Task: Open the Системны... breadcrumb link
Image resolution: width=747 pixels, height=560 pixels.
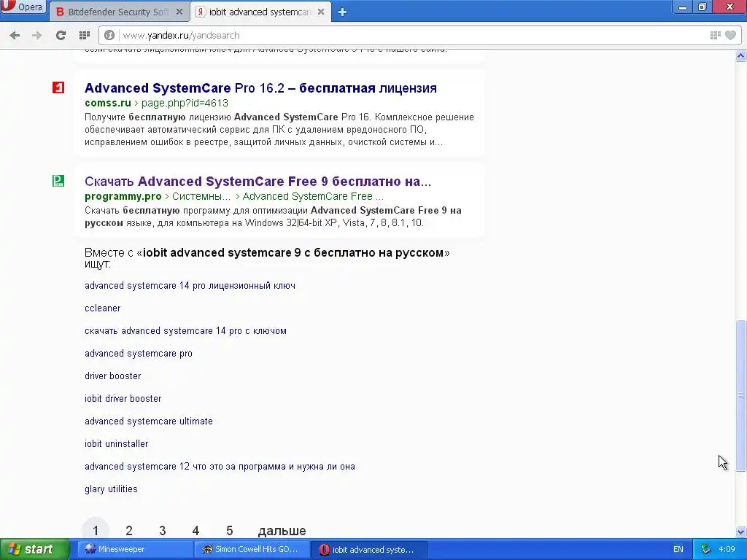Action: (201, 196)
